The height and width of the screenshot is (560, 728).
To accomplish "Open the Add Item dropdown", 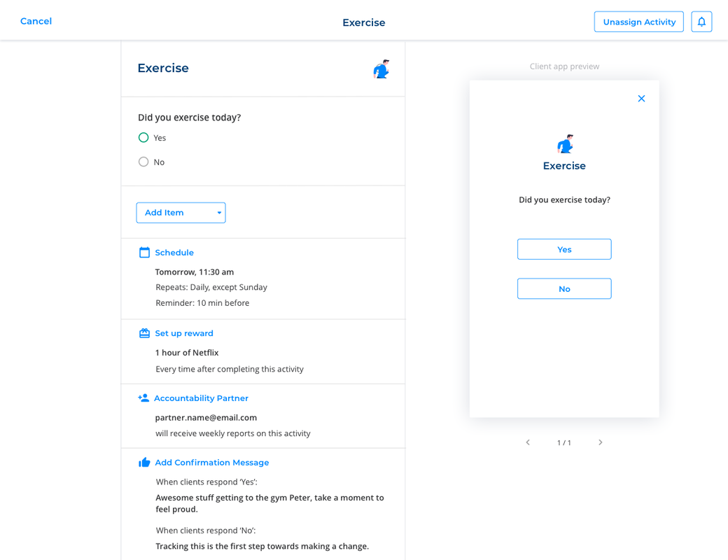I will coord(181,213).
